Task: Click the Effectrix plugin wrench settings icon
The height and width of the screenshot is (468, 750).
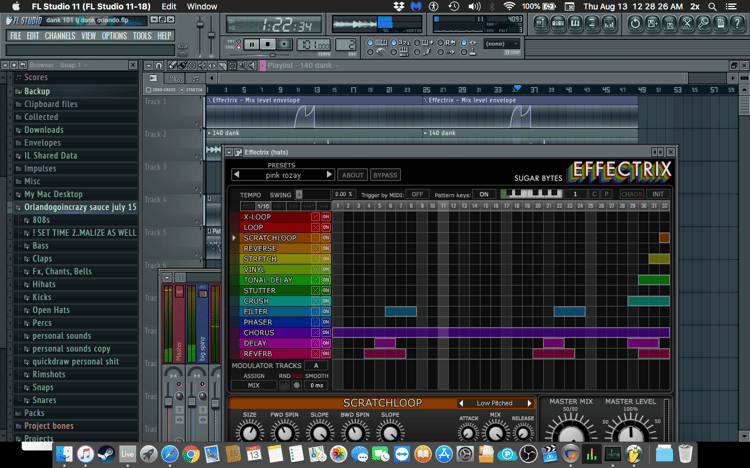Action: tap(238, 152)
